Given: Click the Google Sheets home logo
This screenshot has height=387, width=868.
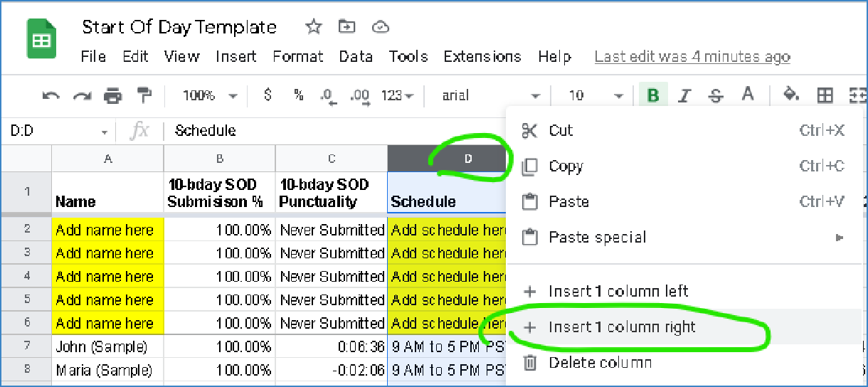Looking at the screenshot, I should [42, 40].
